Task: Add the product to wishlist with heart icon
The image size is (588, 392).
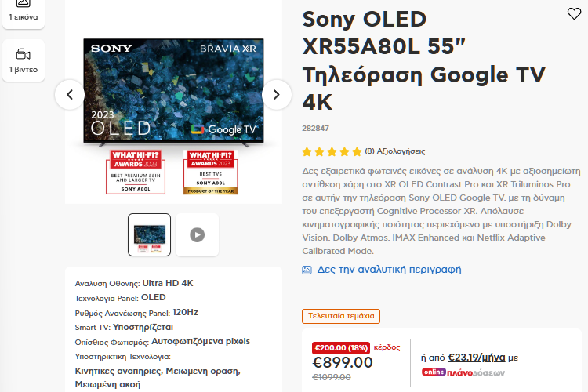Action: click(x=574, y=13)
